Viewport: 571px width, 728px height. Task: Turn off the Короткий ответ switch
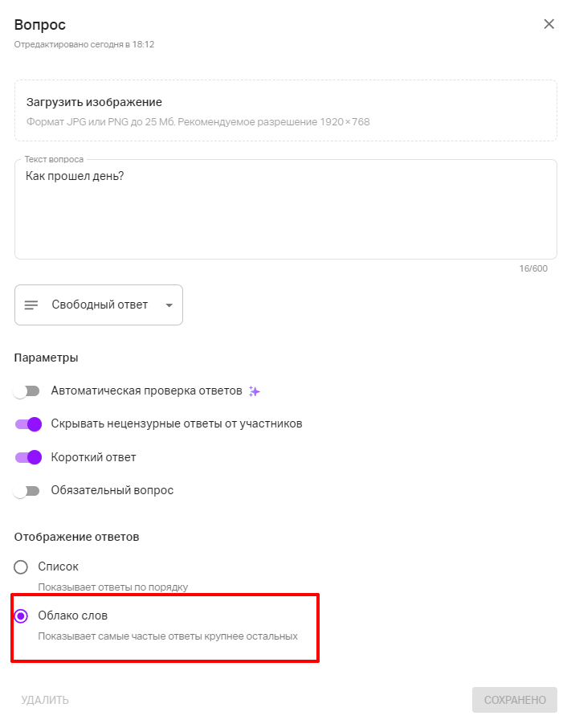pyautogui.click(x=27, y=457)
